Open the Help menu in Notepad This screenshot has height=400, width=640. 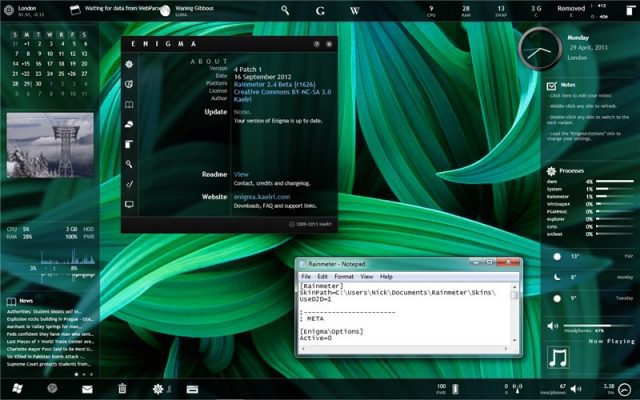pos(386,276)
